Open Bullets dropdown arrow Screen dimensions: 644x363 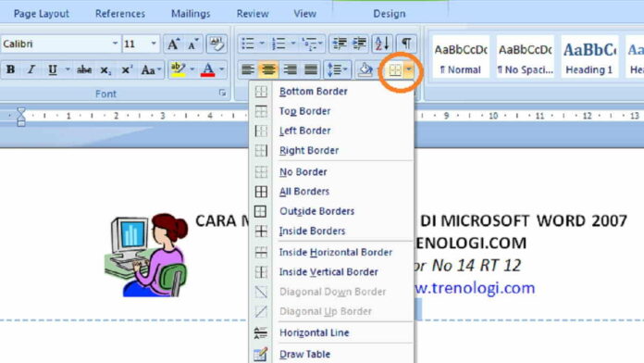point(262,44)
